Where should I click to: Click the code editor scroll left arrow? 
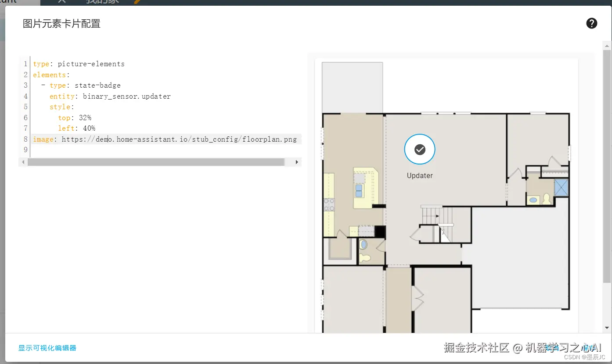point(23,162)
